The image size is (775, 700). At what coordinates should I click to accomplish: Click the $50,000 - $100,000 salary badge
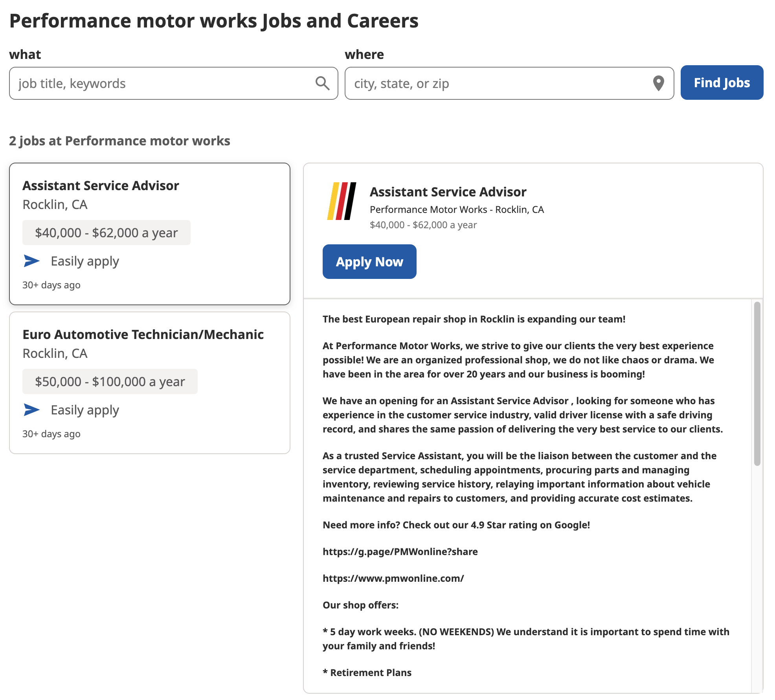110,381
